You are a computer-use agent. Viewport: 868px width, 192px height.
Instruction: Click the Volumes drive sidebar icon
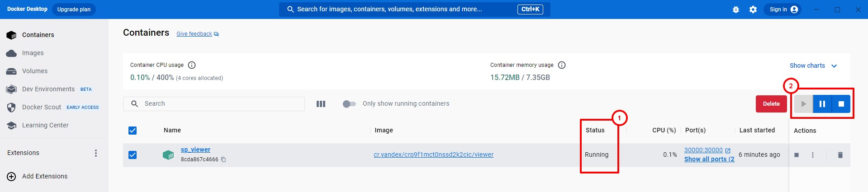[11, 71]
